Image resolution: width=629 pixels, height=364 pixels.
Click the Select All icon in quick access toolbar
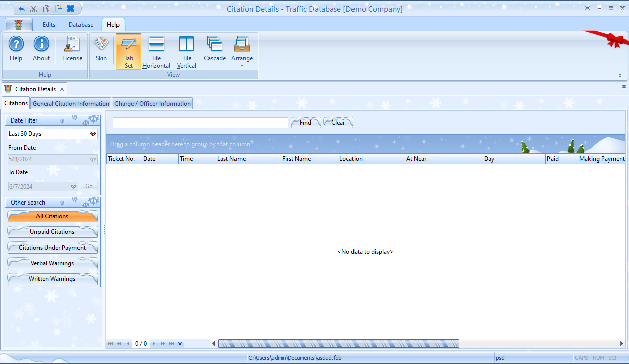pyautogui.click(x=70, y=9)
